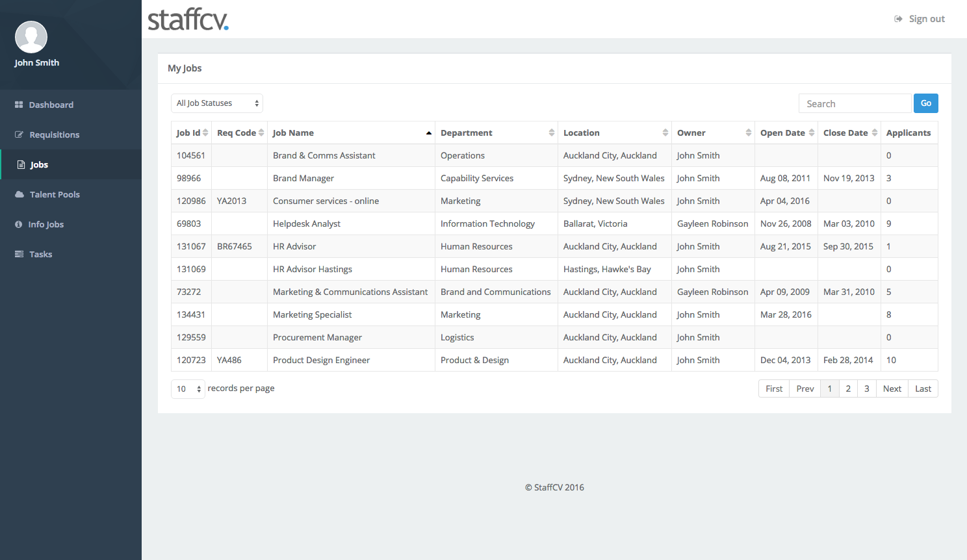Image resolution: width=967 pixels, height=560 pixels.
Task: Click the Tasks list icon
Action: (x=19, y=254)
